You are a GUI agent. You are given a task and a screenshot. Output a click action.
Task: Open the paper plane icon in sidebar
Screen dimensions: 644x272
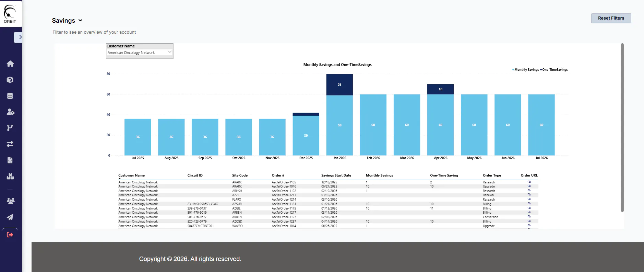coord(10,217)
